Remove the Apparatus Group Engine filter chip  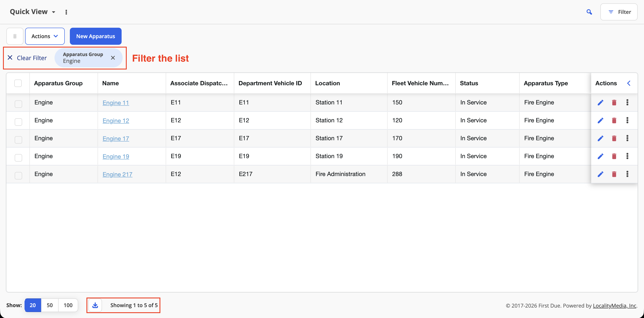(x=113, y=58)
